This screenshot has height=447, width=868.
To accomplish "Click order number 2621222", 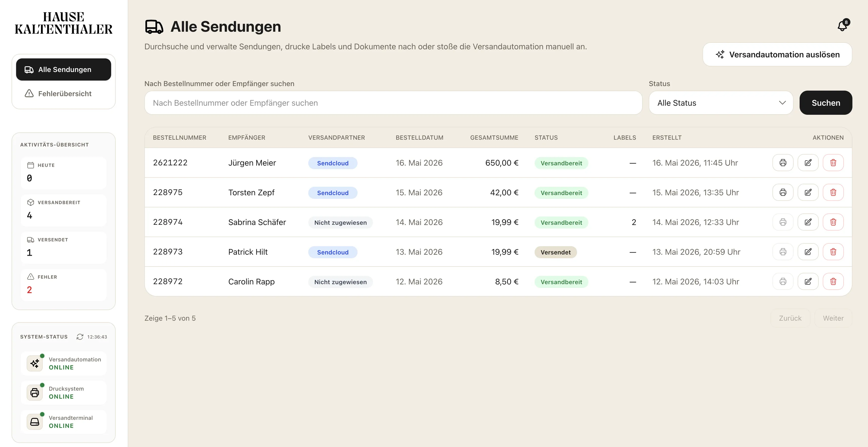I will click(170, 163).
